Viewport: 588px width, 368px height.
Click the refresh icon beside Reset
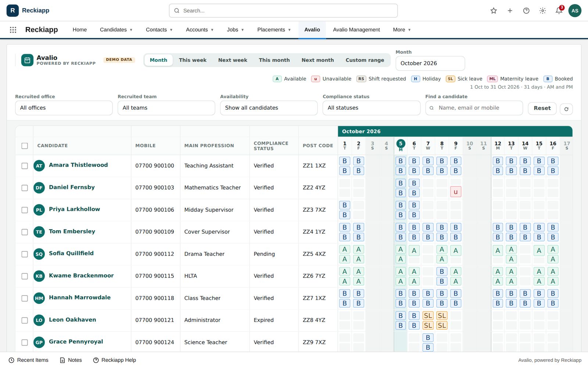[x=566, y=109]
